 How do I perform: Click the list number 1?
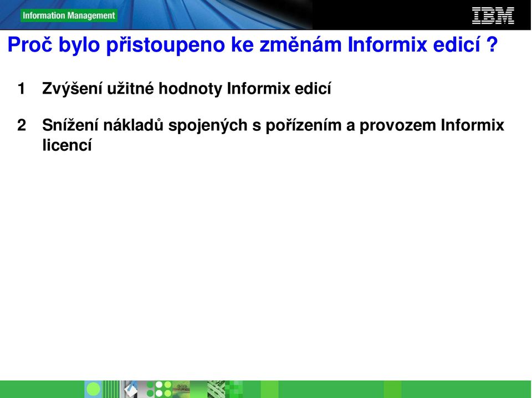(22, 89)
